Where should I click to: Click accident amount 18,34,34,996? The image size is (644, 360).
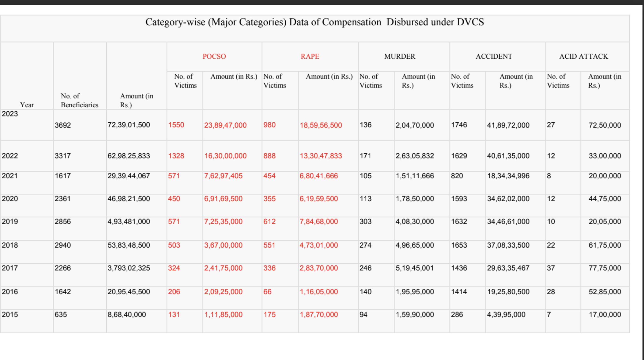click(x=508, y=176)
